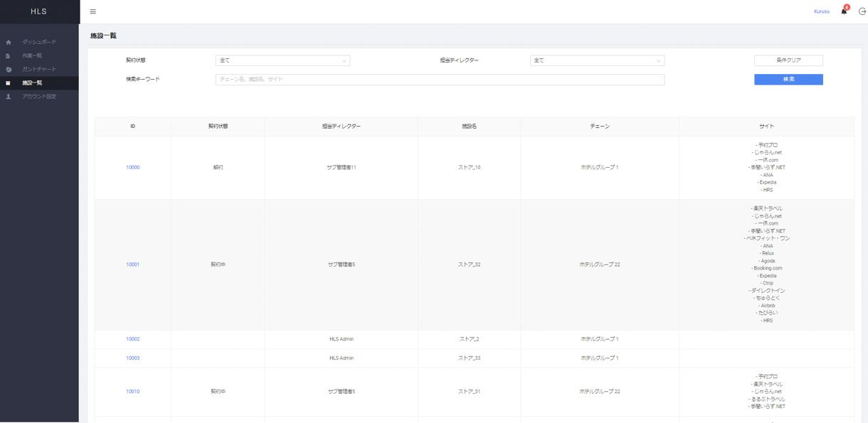Click the pie chart icon beside ガントチャート
Image resolution: width=868 pixels, height=423 pixels.
pos(9,70)
